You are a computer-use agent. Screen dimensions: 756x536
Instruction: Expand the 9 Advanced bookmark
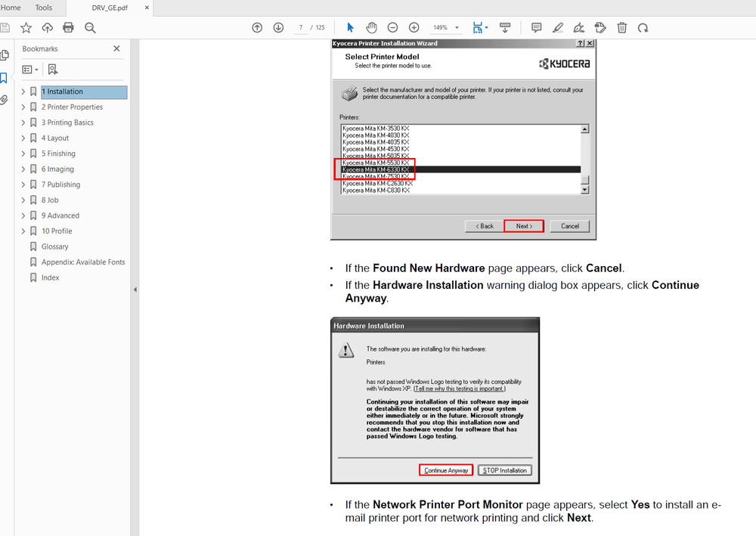coord(23,215)
